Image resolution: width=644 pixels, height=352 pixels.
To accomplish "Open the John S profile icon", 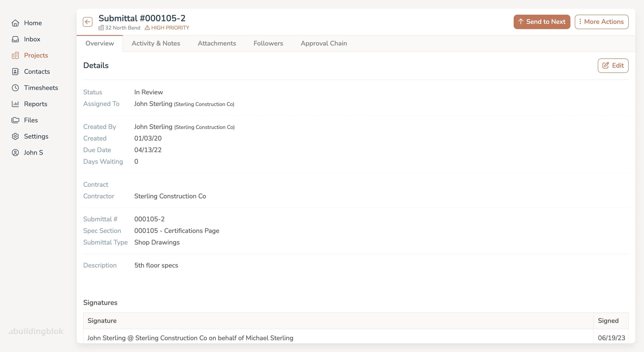I will pyautogui.click(x=15, y=152).
